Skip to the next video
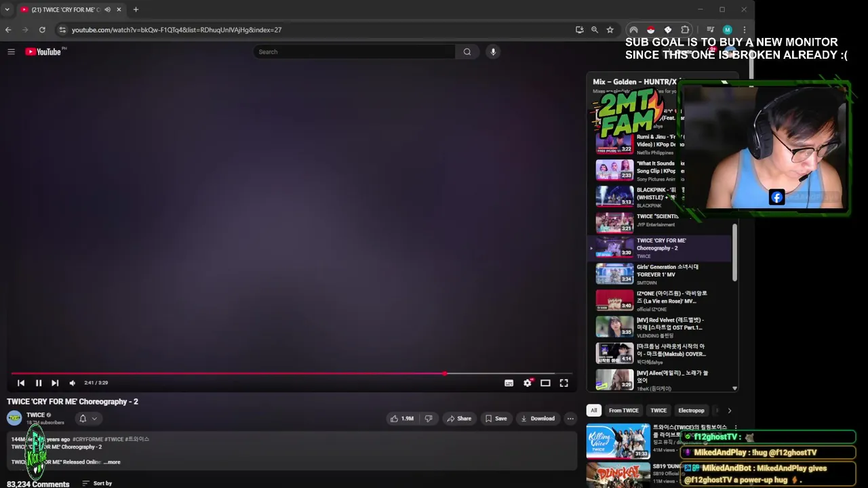Image resolution: width=868 pixels, height=488 pixels. (x=55, y=383)
